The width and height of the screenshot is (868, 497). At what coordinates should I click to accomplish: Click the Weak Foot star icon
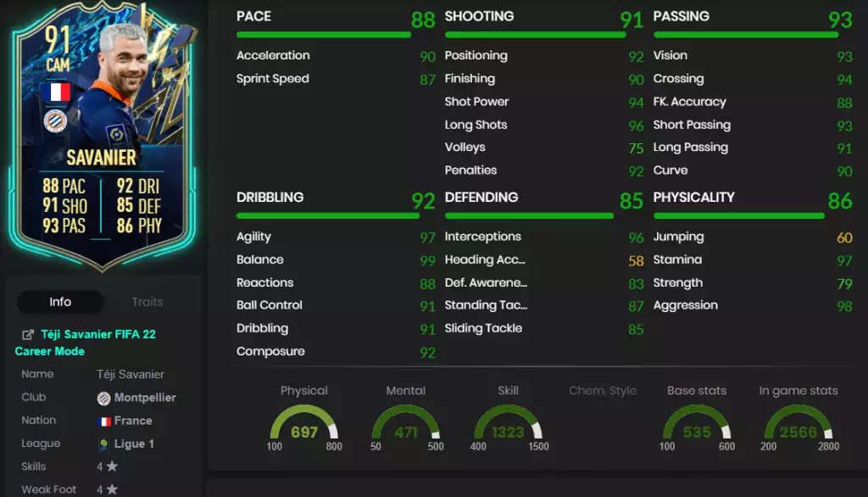coord(112,489)
